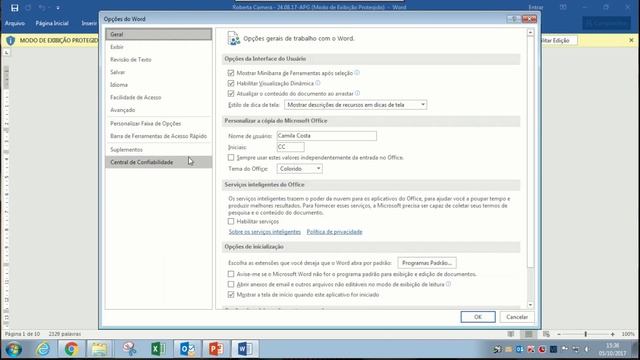
Task: Click info icon beside Abrir anexos de email
Action: [448, 284]
